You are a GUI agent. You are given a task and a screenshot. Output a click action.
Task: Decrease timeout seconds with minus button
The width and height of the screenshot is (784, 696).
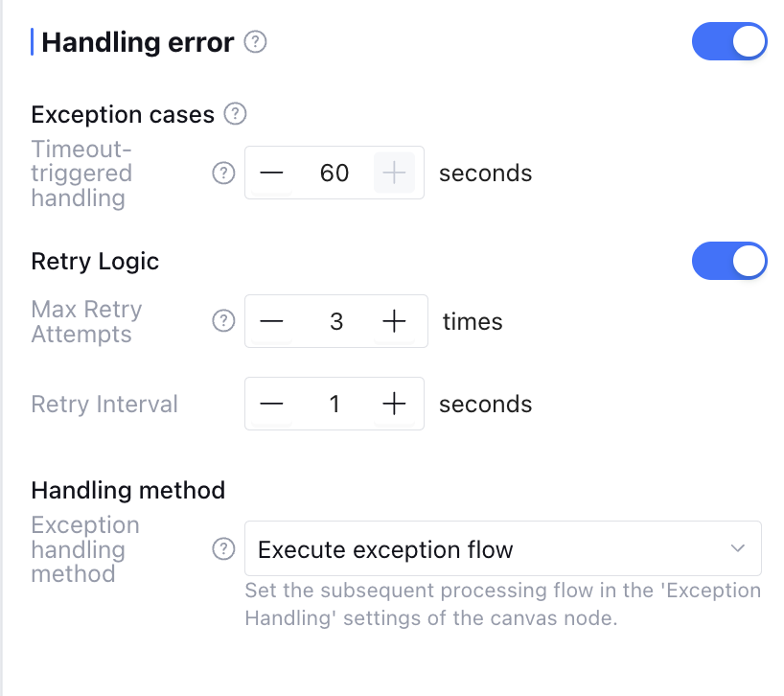pyautogui.click(x=272, y=174)
